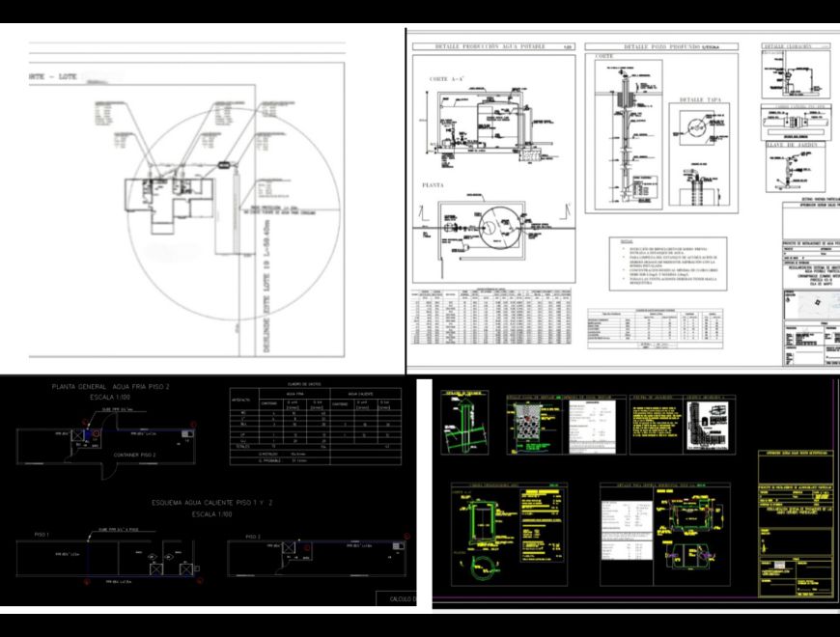This screenshot has height=637, width=840.
Task: Click the DETALLE TAPA drawing
Action: (x=699, y=154)
